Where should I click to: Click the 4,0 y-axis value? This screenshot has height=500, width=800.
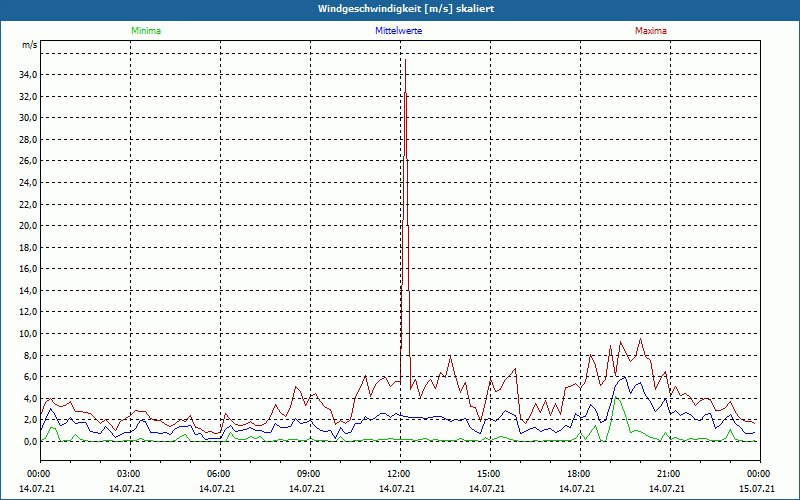pos(30,398)
